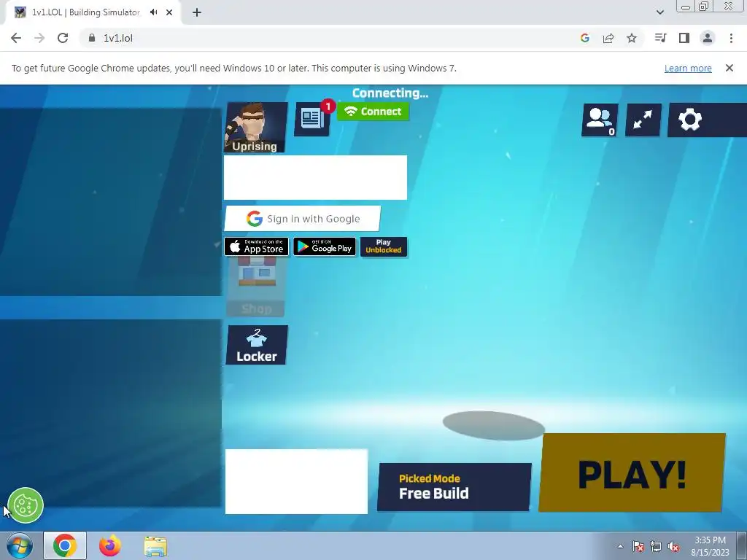The width and height of the screenshot is (747, 560).
Task: Click the Learn more link
Action: 688,68
